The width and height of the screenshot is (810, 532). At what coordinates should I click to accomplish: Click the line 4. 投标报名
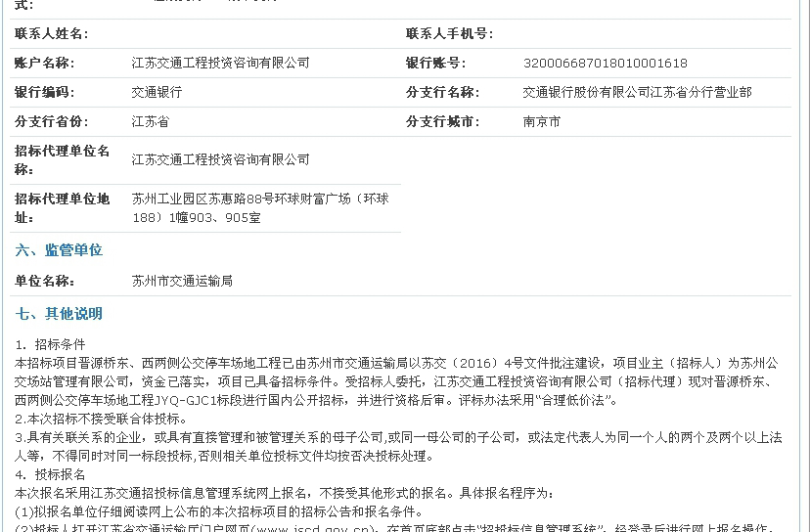pyautogui.click(x=50, y=474)
